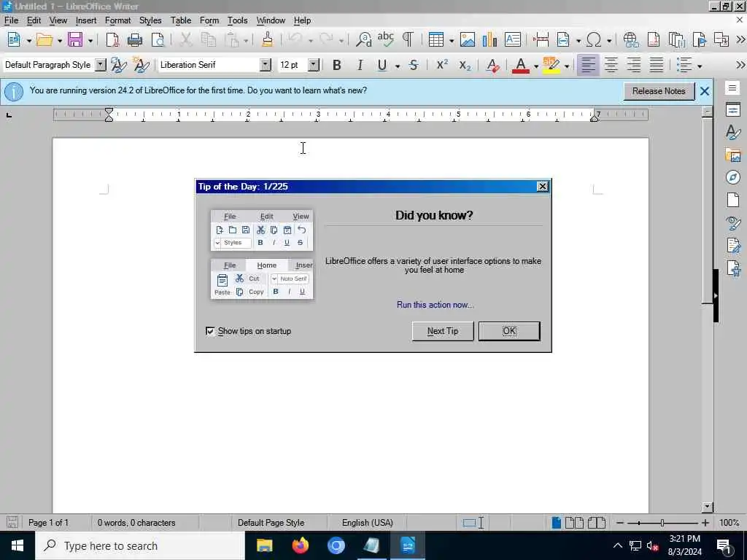The width and height of the screenshot is (747, 560).
Task: Open the sidebar Gallery icon
Action: (732, 155)
